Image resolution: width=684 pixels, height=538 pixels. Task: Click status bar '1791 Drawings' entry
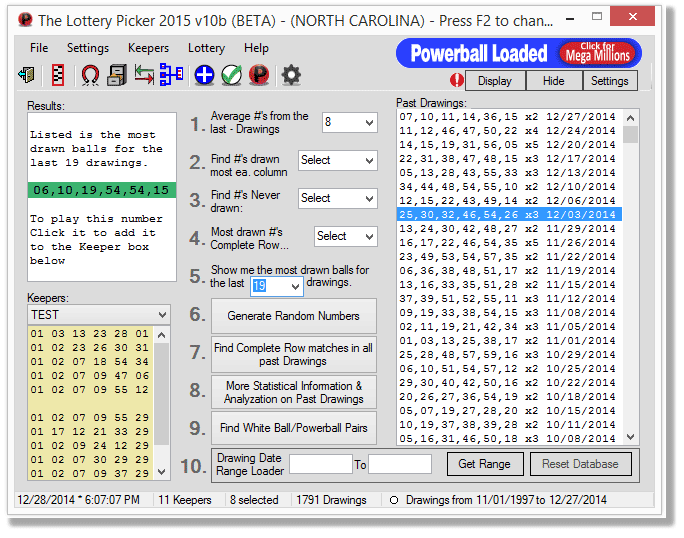[332, 500]
